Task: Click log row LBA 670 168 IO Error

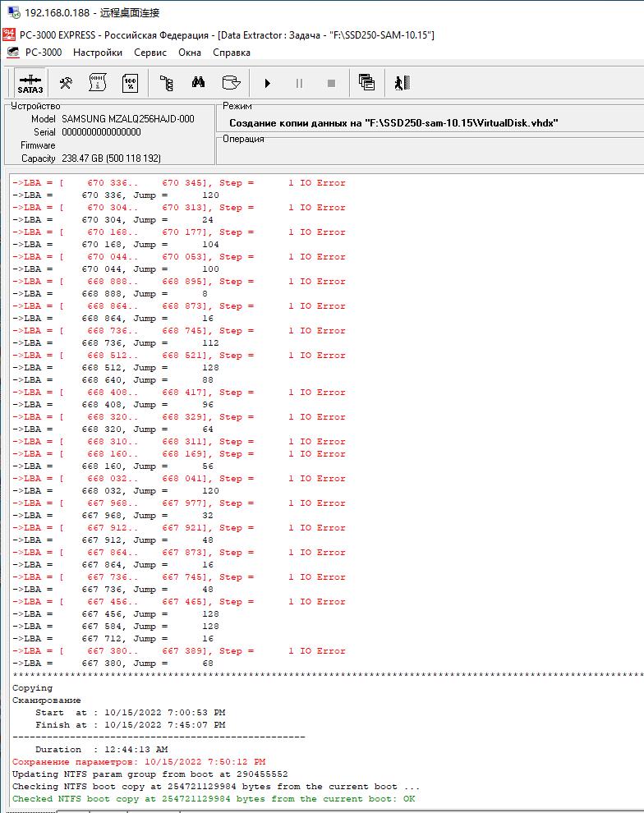Action: tap(179, 232)
